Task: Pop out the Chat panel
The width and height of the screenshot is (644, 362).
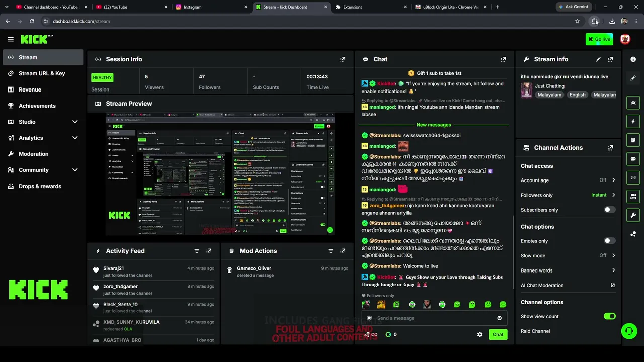Action: (x=503, y=59)
